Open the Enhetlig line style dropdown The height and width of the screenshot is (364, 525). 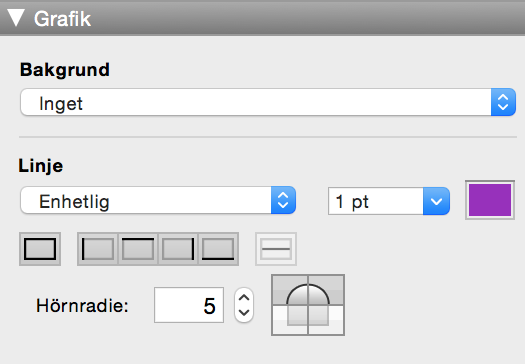[158, 200]
